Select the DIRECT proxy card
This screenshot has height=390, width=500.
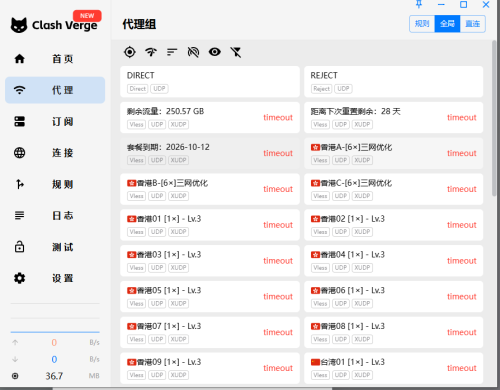tap(210, 82)
